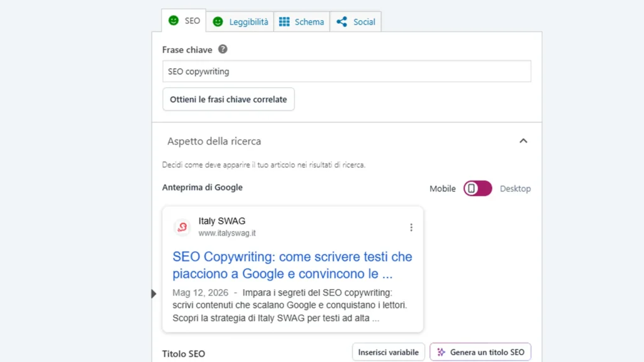
Task: Click the Titolo SEO label
Action: point(184,354)
